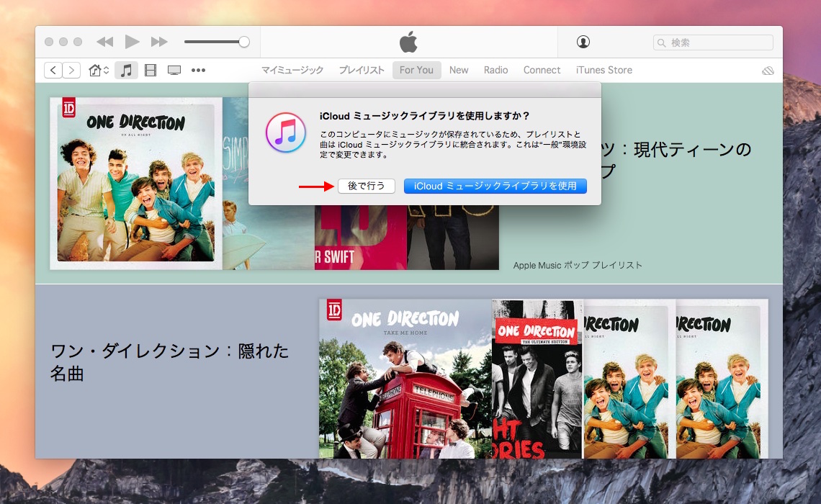The height and width of the screenshot is (504, 821).
Task: Switch to the Radio tab
Action: click(496, 70)
